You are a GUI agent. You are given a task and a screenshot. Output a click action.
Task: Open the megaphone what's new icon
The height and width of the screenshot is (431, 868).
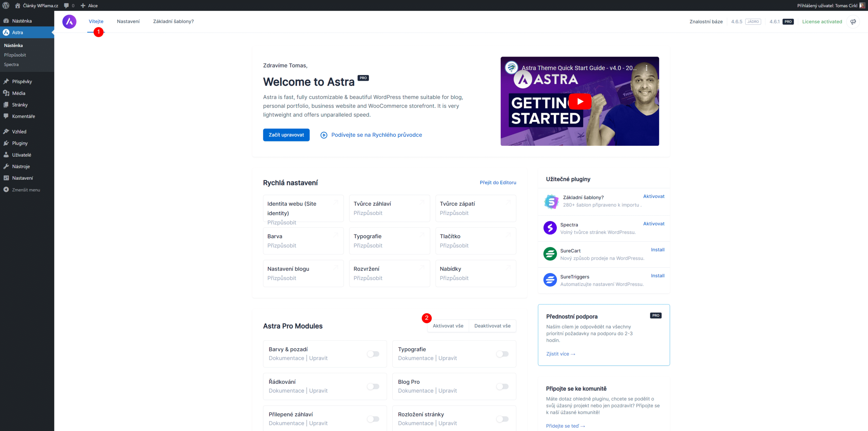coord(853,21)
